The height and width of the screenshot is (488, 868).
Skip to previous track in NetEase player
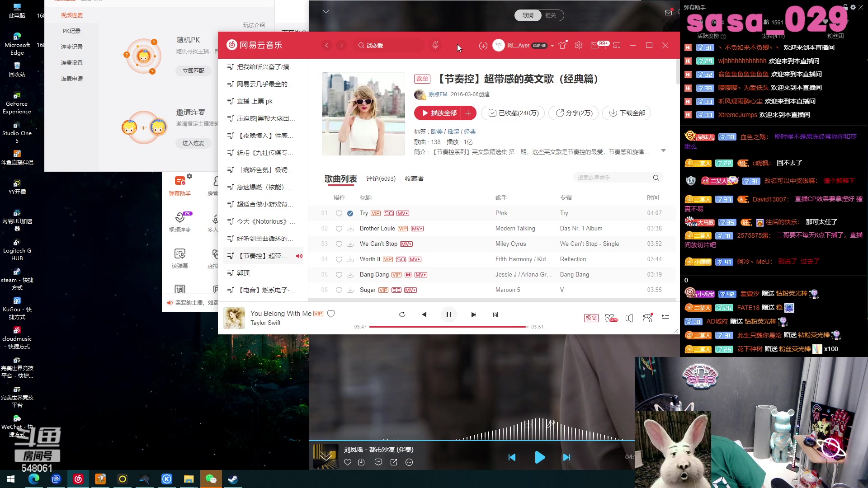424,314
